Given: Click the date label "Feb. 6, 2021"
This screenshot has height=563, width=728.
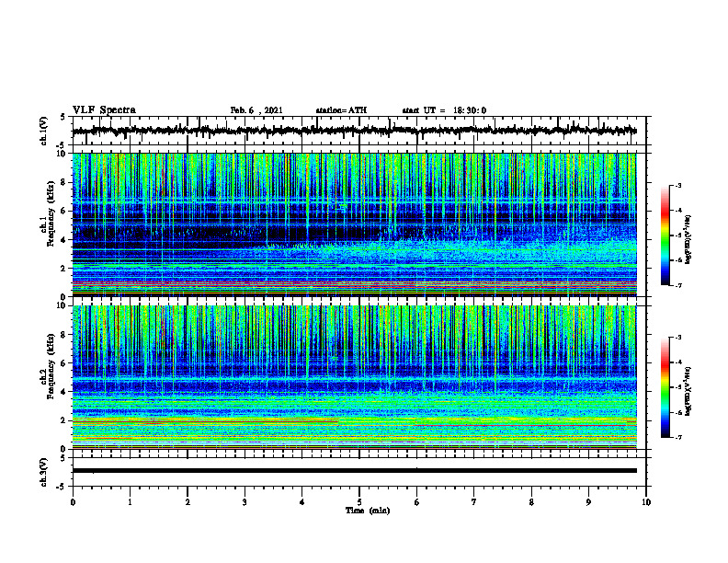Looking at the screenshot, I should pyautogui.click(x=256, y=110).
